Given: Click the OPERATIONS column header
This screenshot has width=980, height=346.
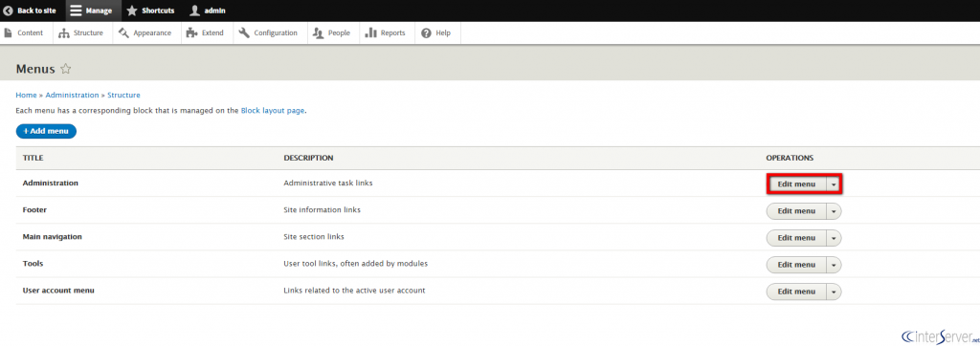Looking at the screenshot, I should coord(790,158).
